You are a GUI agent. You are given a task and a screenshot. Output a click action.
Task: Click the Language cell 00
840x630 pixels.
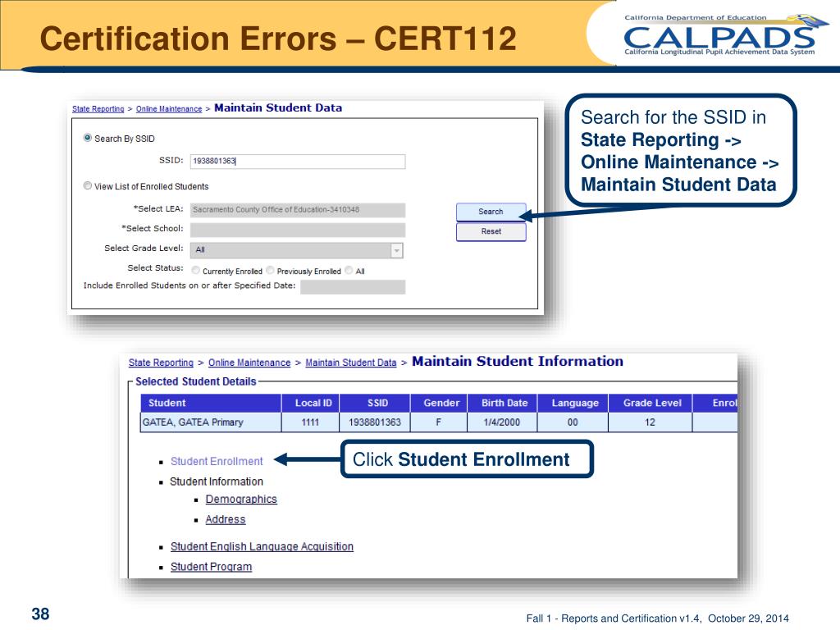pos(573,422)
